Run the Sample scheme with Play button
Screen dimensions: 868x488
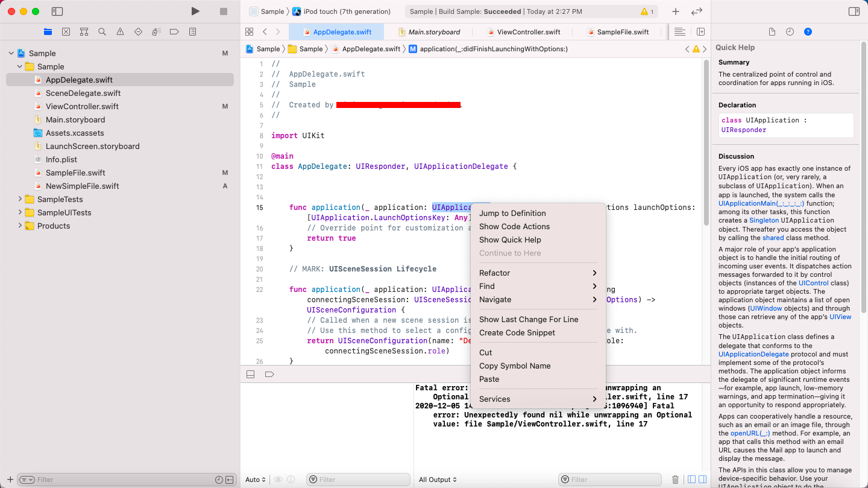(195, 11)
